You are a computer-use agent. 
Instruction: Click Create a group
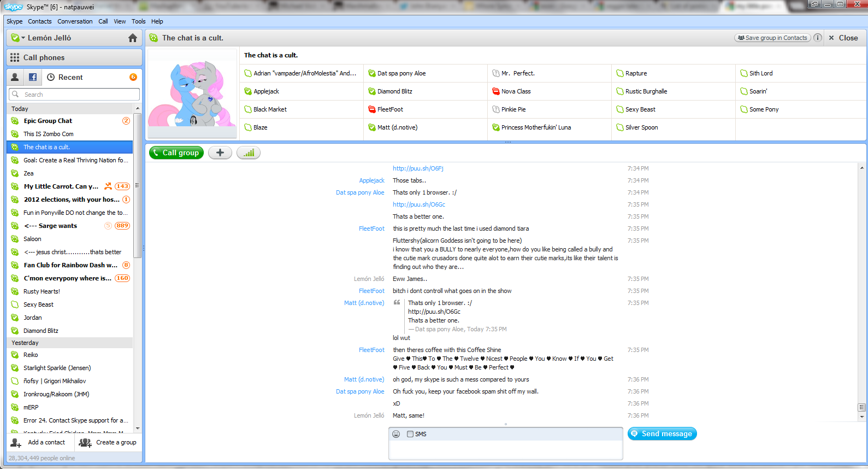[108, 442]
